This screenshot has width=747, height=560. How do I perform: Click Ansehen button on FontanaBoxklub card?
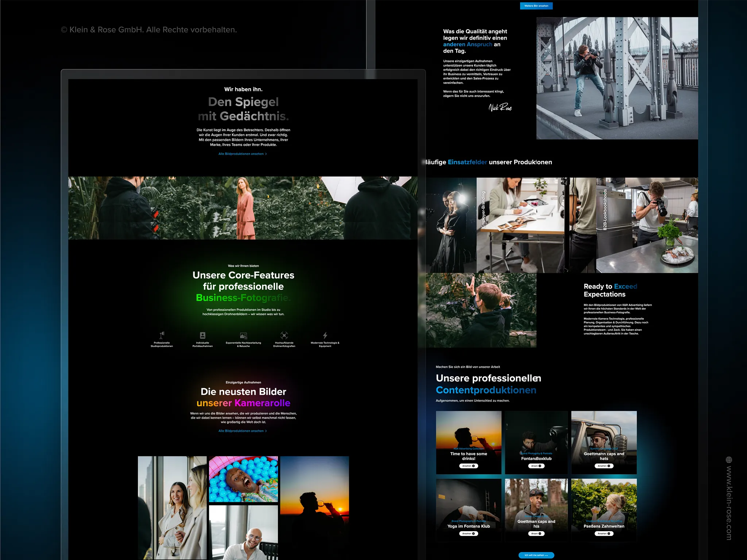pos(536,466)
